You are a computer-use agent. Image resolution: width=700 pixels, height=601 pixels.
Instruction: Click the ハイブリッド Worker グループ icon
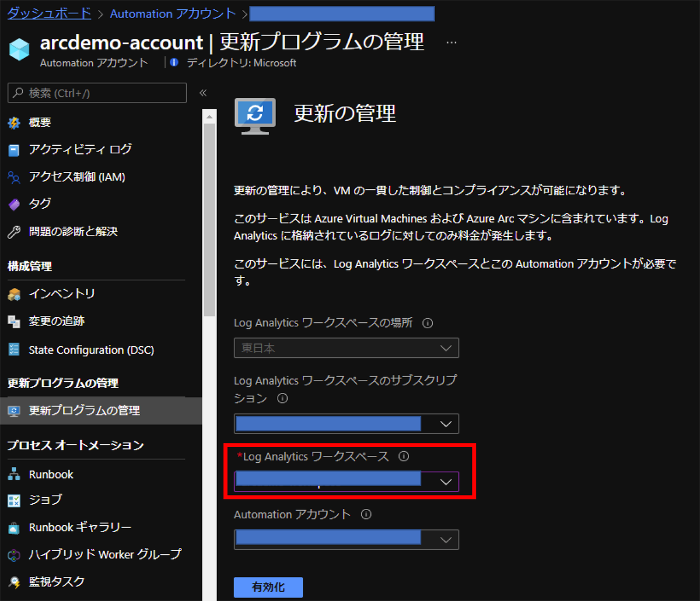(x=14, y=554)
